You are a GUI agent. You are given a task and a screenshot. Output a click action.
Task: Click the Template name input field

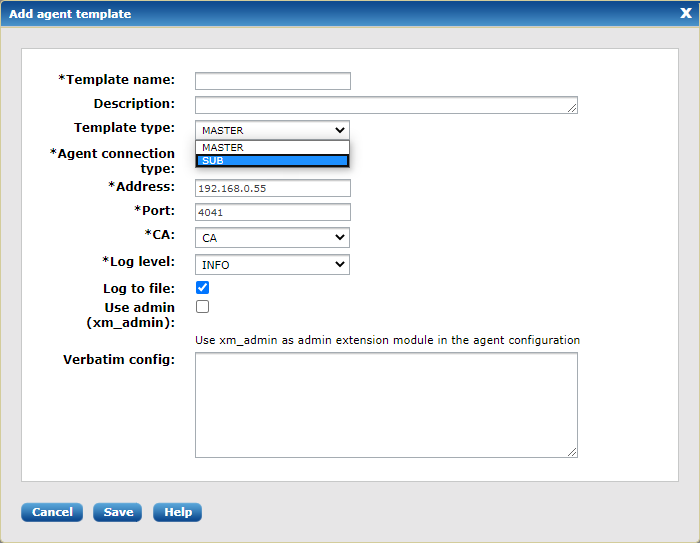point(272,81)
